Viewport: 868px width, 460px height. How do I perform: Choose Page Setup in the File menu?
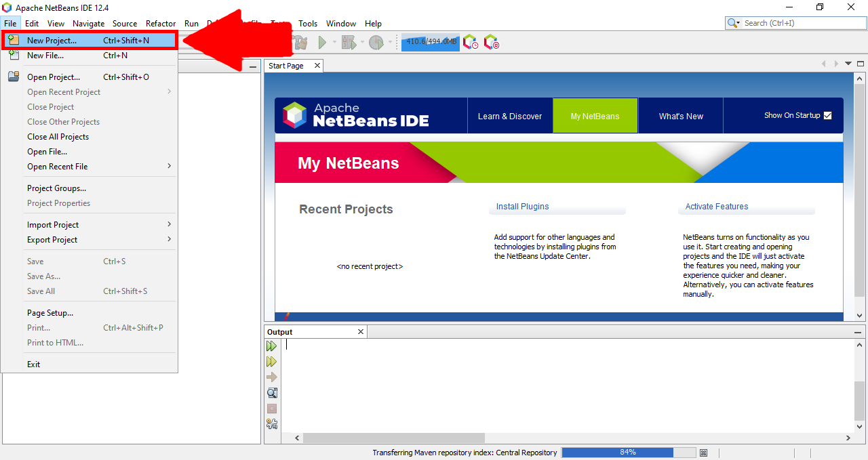coord(90,313)
